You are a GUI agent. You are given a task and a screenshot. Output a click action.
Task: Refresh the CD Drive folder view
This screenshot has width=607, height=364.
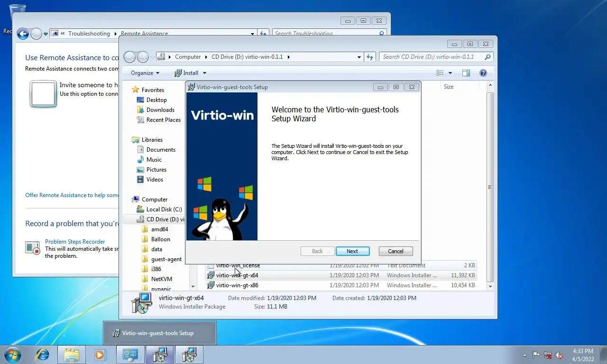click(370, 57)
